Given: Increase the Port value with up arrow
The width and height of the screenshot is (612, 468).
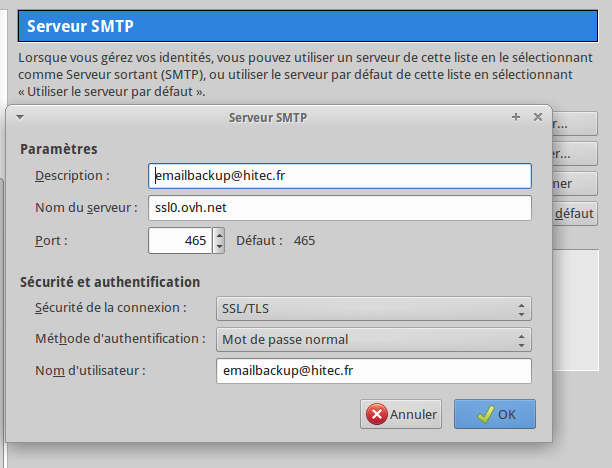Looking at the screenshot, I should click(219, 235).
